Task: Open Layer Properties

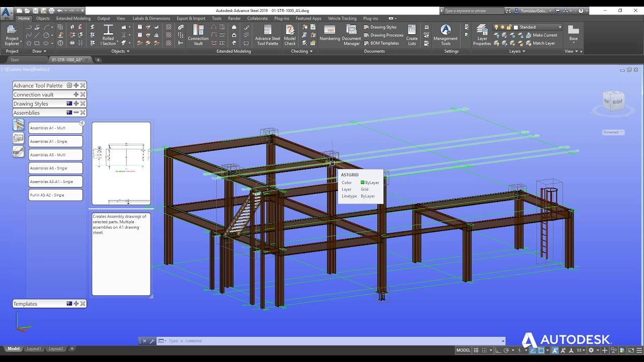Action: [x=482, y=35]
